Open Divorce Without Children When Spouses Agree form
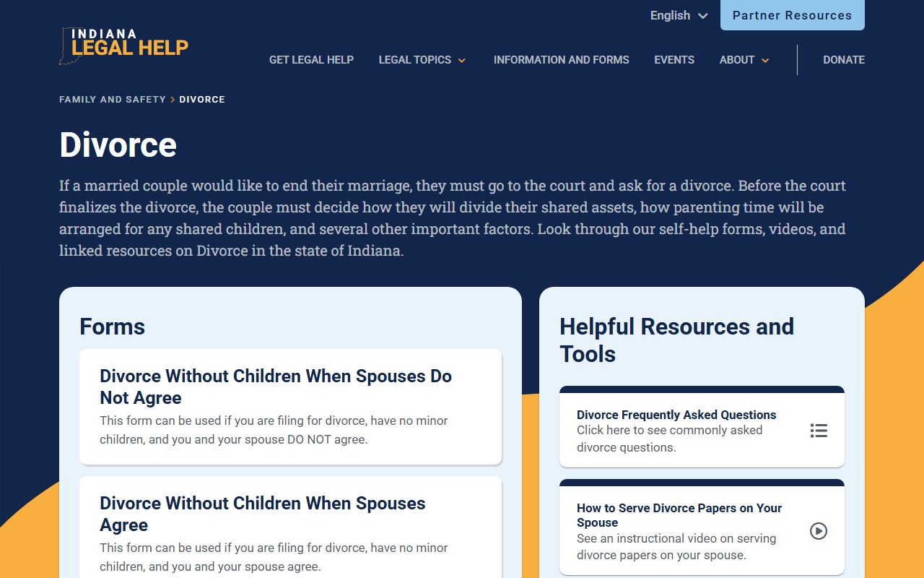The width and height of the screenshot is (924, 578). click(x=290, y=527)
